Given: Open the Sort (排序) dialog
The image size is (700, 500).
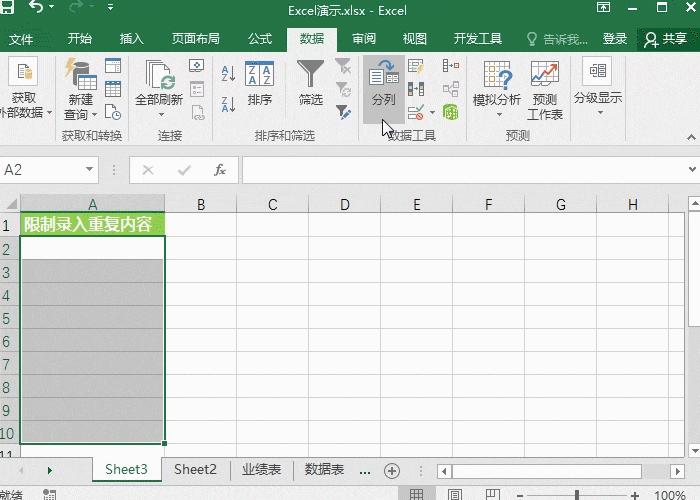Looking at the screenshot, I should 260,84.
